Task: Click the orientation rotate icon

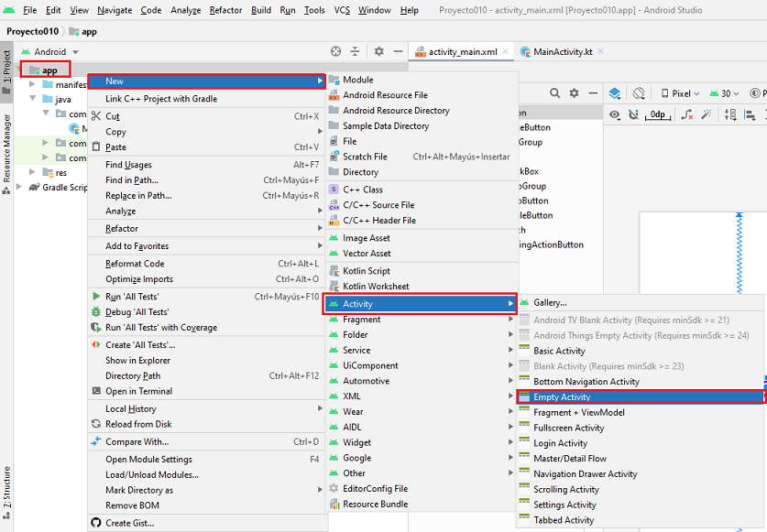Action: point(639,92)
